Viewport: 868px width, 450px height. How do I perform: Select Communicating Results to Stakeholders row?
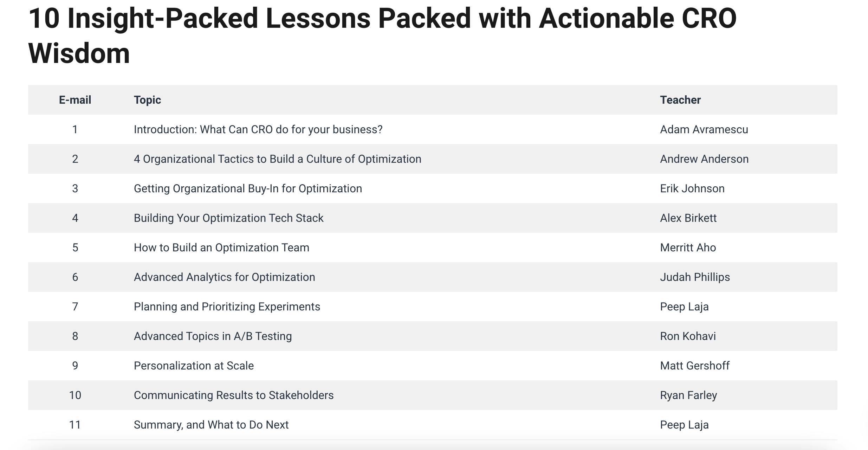[x=433, y=395]
